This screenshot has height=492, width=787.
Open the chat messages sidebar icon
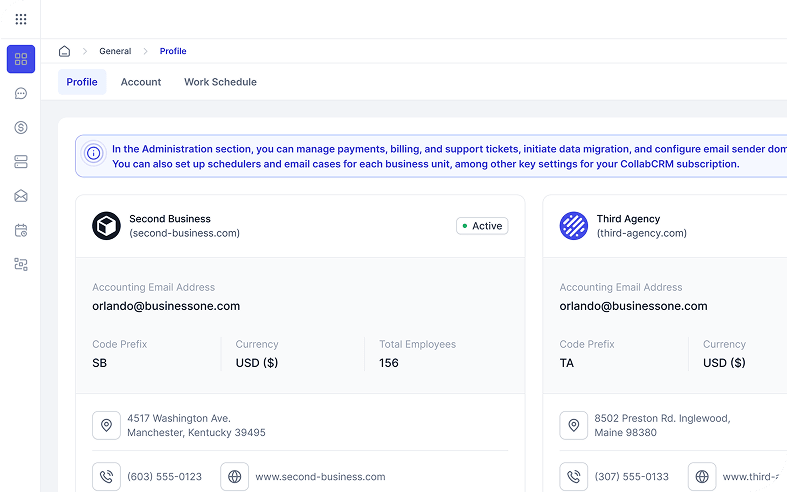click(x=21, y=94)
